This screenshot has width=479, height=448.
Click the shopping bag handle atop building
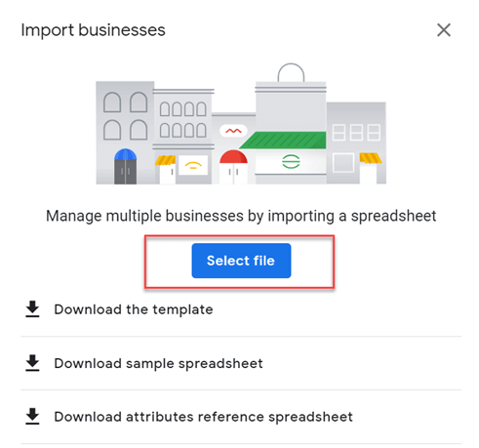tap(291, 72)
